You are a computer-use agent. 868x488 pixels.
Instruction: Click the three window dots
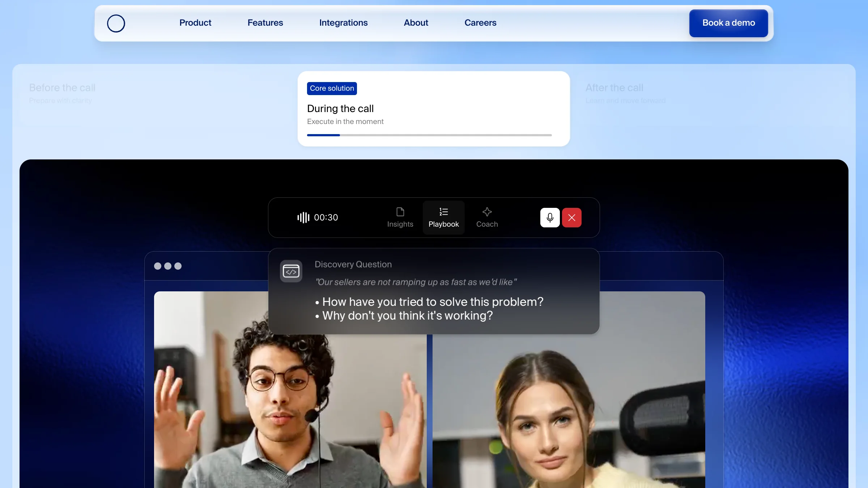click(x=168, y=266)
